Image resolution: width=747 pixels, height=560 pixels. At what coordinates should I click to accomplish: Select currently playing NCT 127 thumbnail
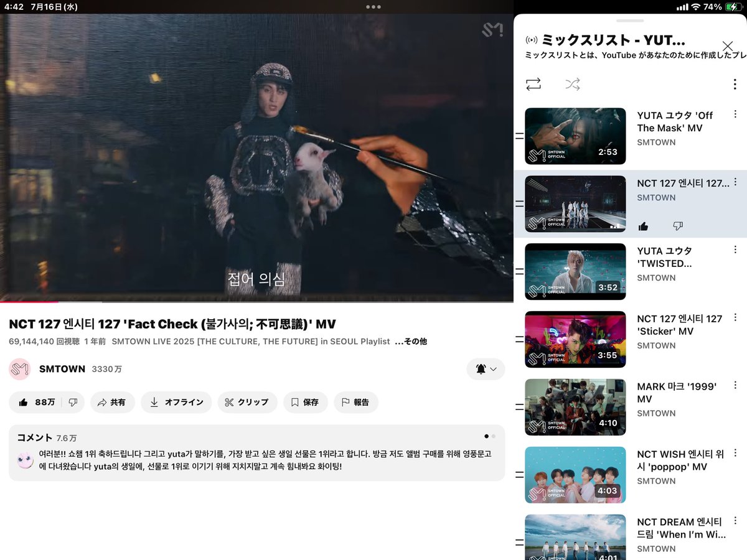[x=575, y=204]
